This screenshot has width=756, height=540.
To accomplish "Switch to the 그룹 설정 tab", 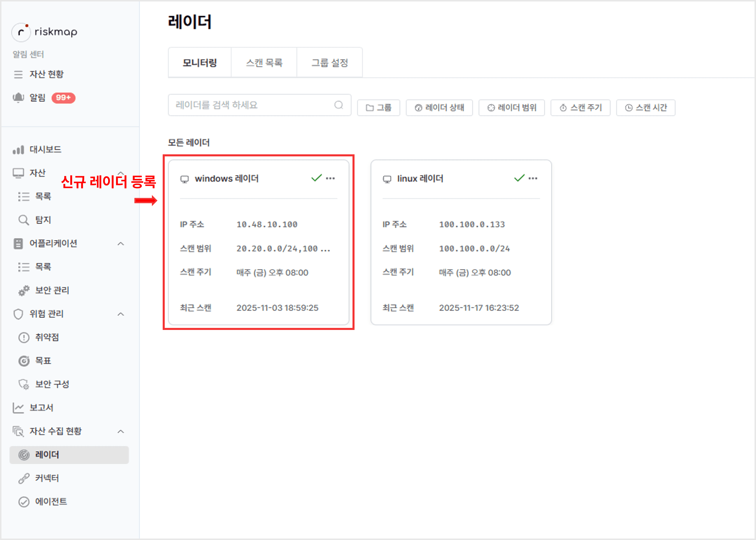I will point(329,63).
